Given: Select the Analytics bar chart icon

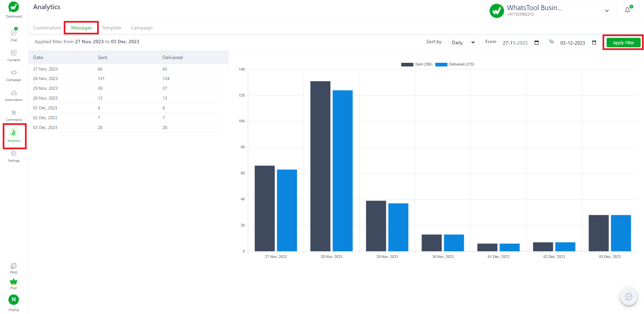Looking at the screenshot, I should point(13,133).
